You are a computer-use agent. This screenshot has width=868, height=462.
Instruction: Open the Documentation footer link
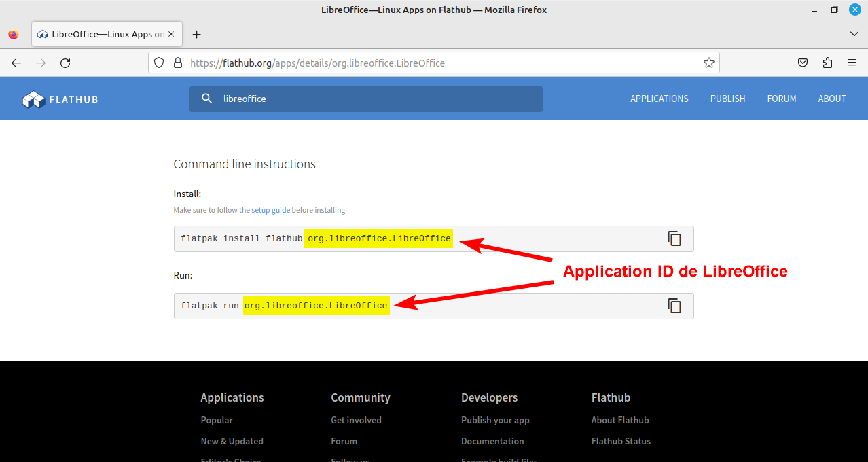coord(492,441)
